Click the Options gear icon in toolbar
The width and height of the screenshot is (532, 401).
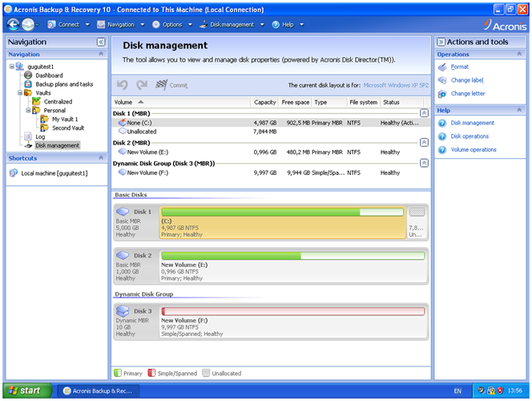tap(155, 24)
